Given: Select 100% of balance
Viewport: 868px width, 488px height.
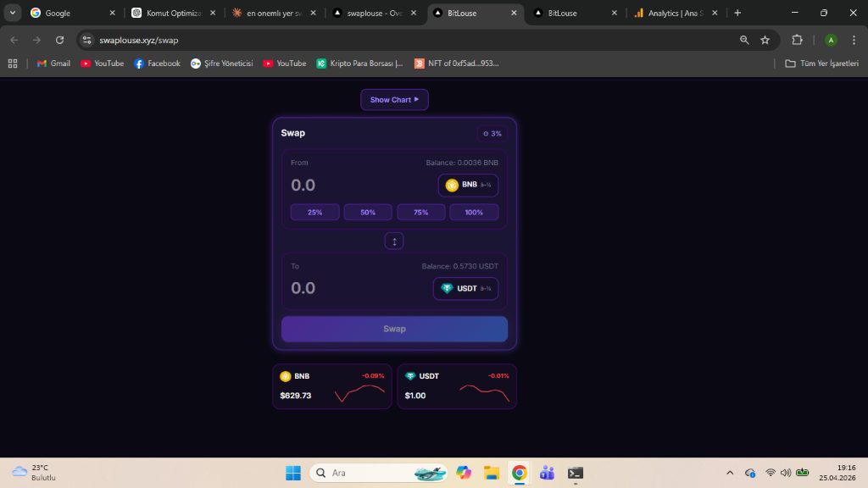Looking at the screenshot, I should [474, 213].
